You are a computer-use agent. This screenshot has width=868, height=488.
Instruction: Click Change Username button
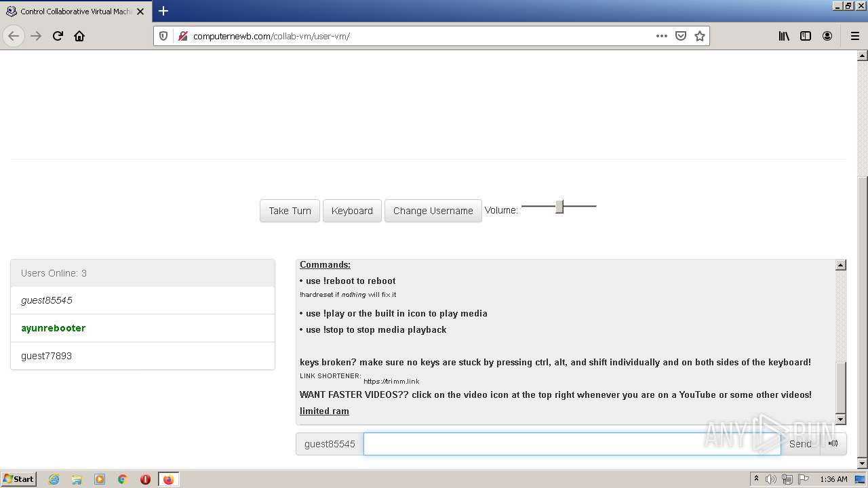click(x=433, y=211)
